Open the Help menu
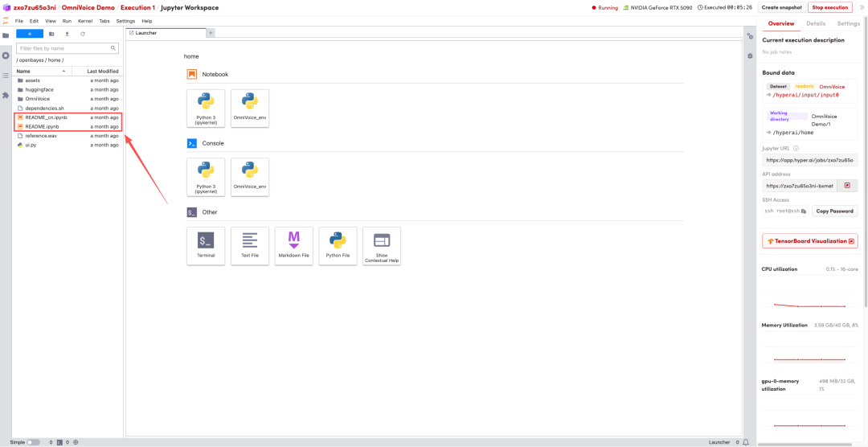The width and height of the screenshot is (868, 447). point(147,21)
